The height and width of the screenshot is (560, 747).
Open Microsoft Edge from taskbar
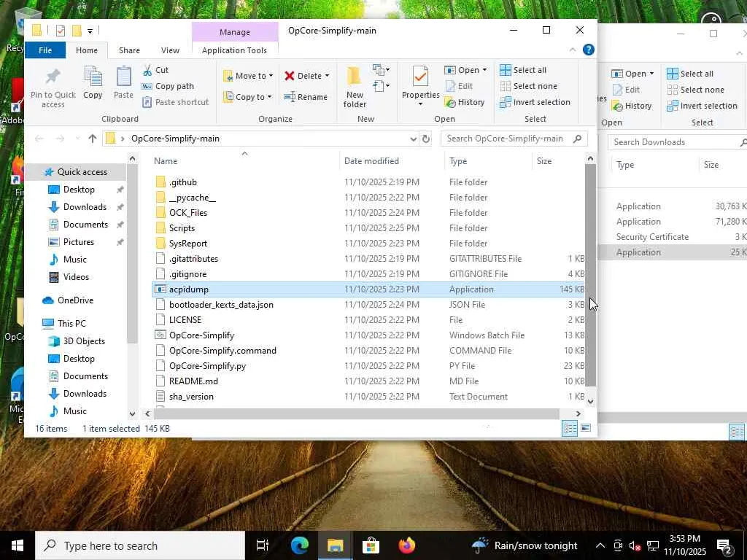point(299,545)
